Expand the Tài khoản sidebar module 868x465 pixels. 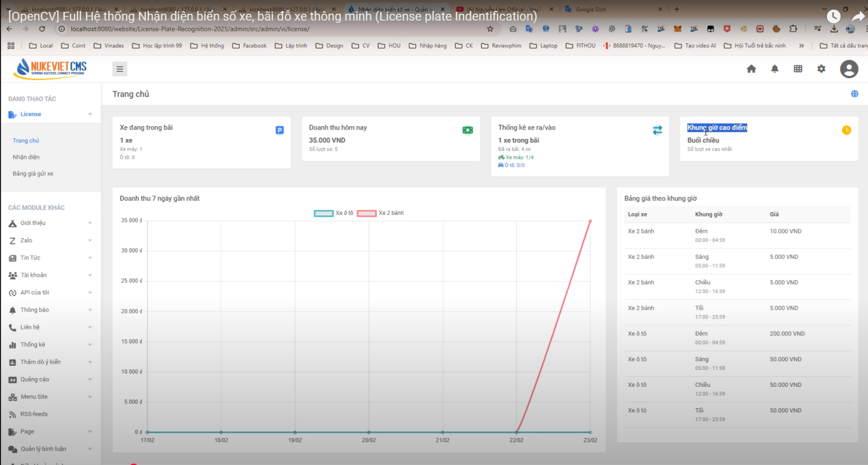tap(50, 275)
